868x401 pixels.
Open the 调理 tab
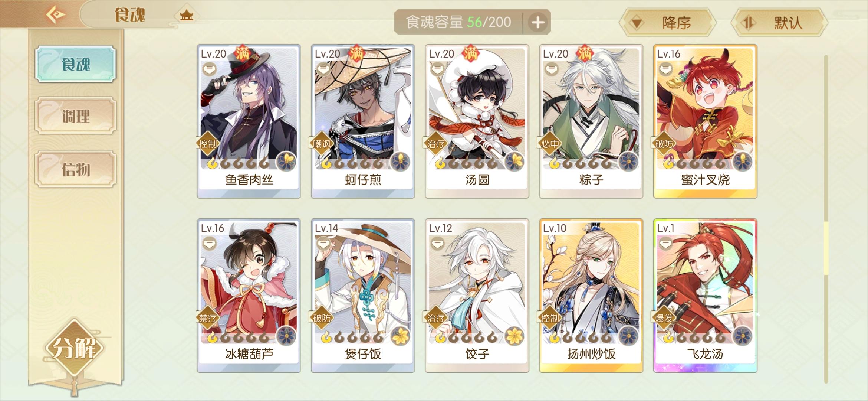[76, 115]
